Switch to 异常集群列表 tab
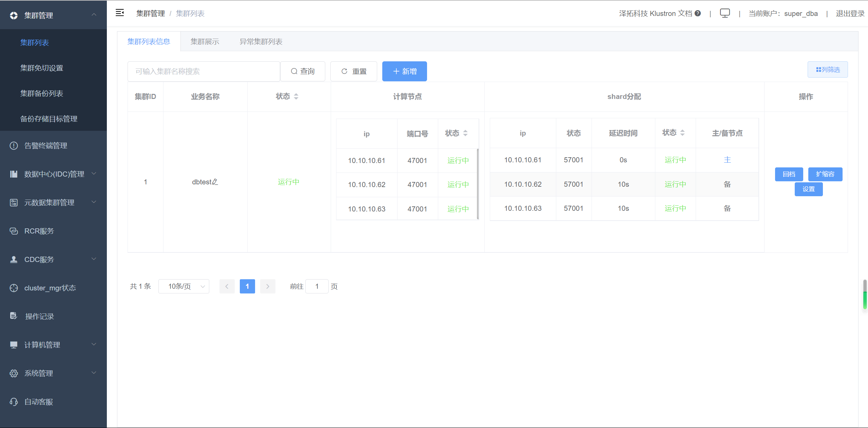This screenshot has height=428, width=868. (x=261, y=42)
